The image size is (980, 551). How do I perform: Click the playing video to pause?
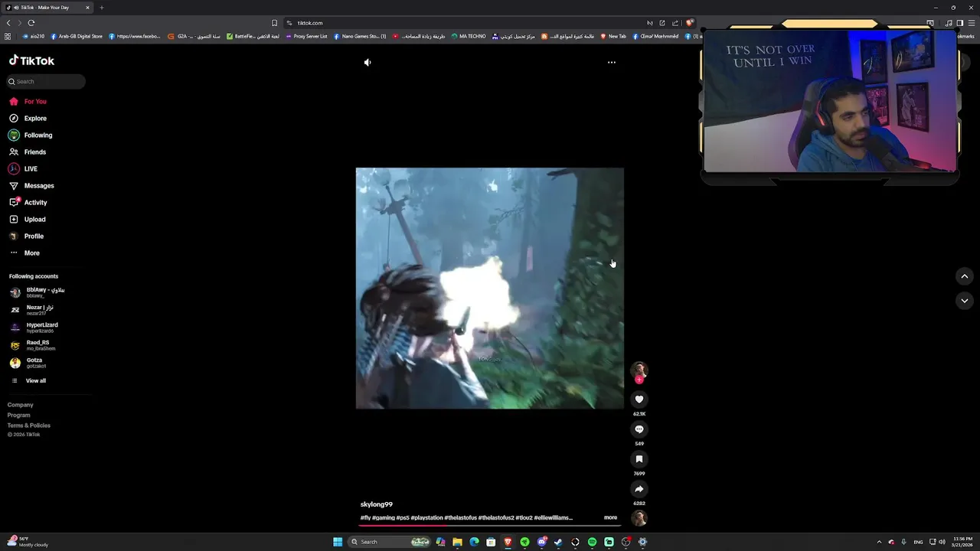(x=490, y=289)
